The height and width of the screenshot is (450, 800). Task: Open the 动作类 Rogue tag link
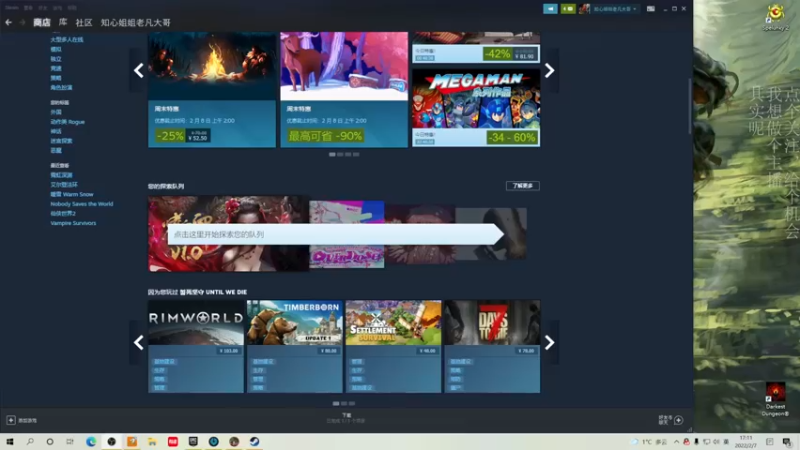click(x=67, y=122)
